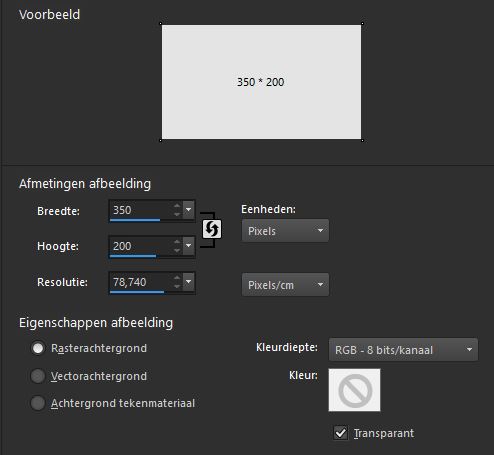The width and height of the screenshot is (494, 455).
Task: Open the Breedte slider popup arrow
Action: tap(188, 210)
